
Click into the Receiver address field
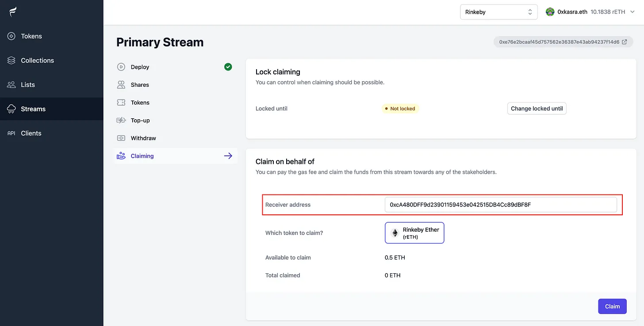501,205
